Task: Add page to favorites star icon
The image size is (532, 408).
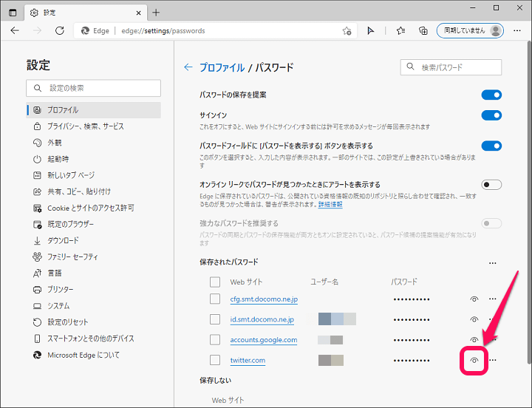Action: (x=347, y=31)
